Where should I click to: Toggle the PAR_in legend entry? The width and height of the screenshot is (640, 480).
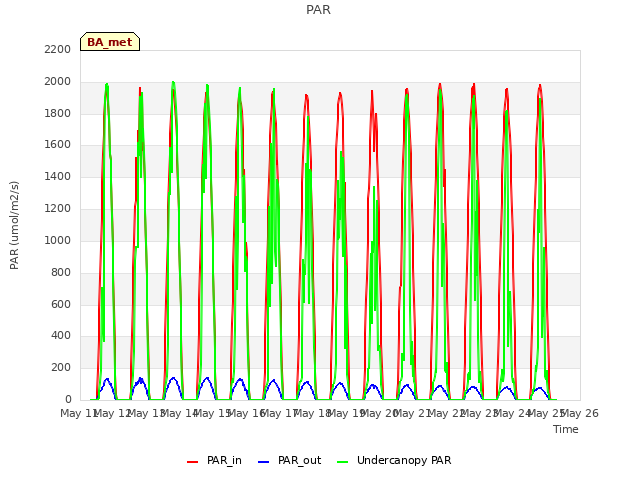(x=214, y=460)
